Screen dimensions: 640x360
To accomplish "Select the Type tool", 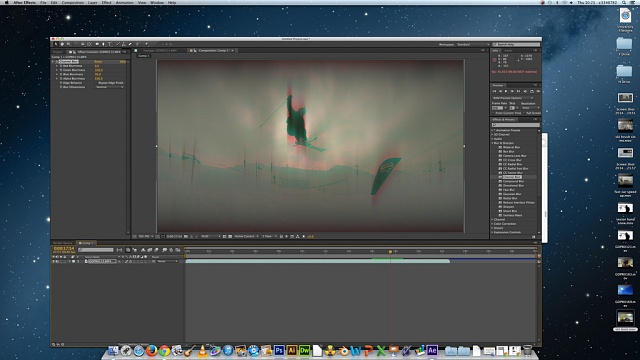I will pos(109,44).
